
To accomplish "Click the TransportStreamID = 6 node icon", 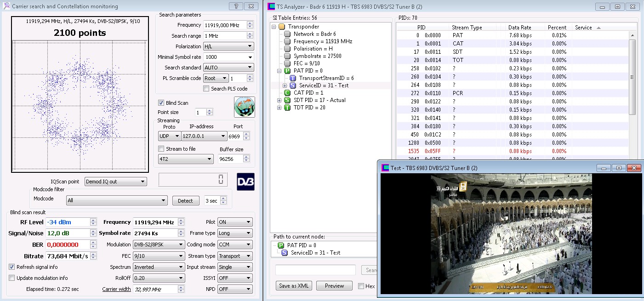I will (293, 78).
